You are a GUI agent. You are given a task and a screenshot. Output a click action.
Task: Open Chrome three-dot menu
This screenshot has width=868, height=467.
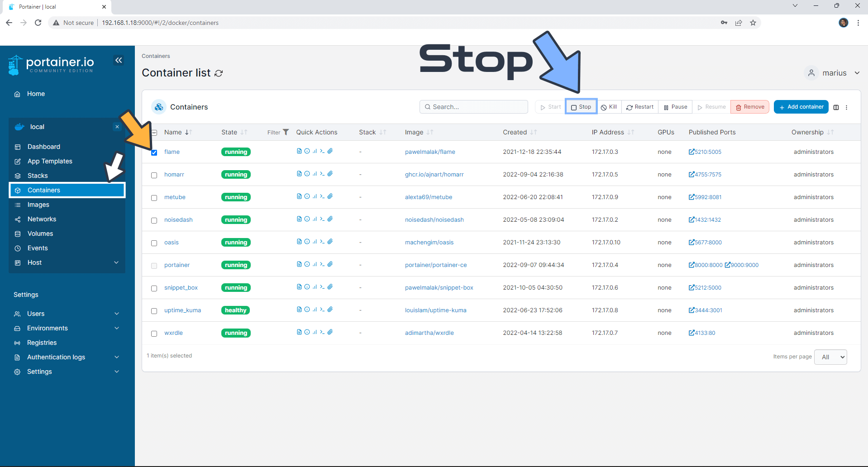pyautogui.click(x=858, y=23)
